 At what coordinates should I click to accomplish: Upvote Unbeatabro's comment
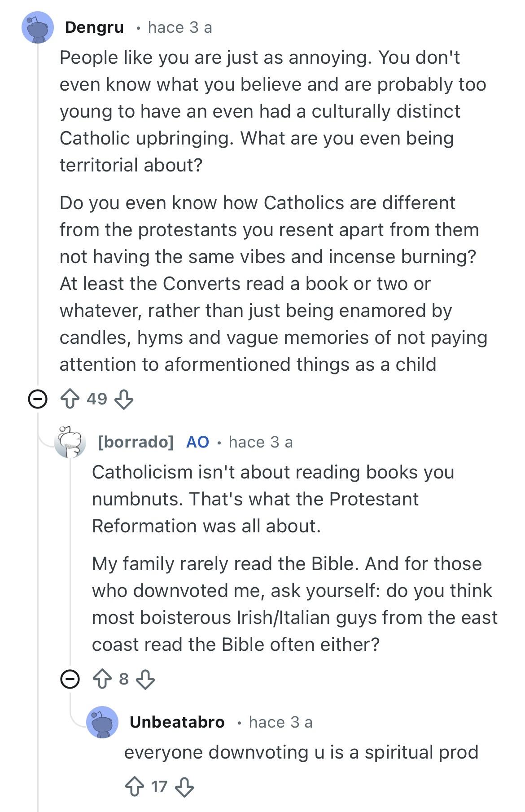(x=134, y=786)
